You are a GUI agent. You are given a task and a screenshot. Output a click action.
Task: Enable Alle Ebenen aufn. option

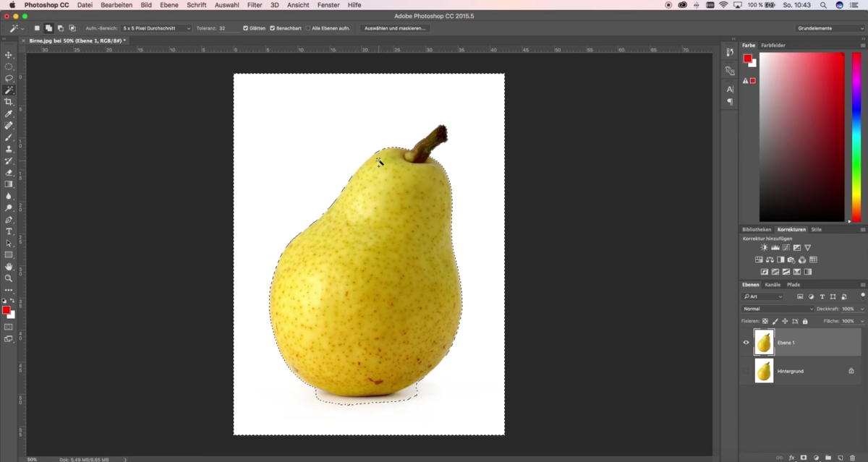pos(307,28)
